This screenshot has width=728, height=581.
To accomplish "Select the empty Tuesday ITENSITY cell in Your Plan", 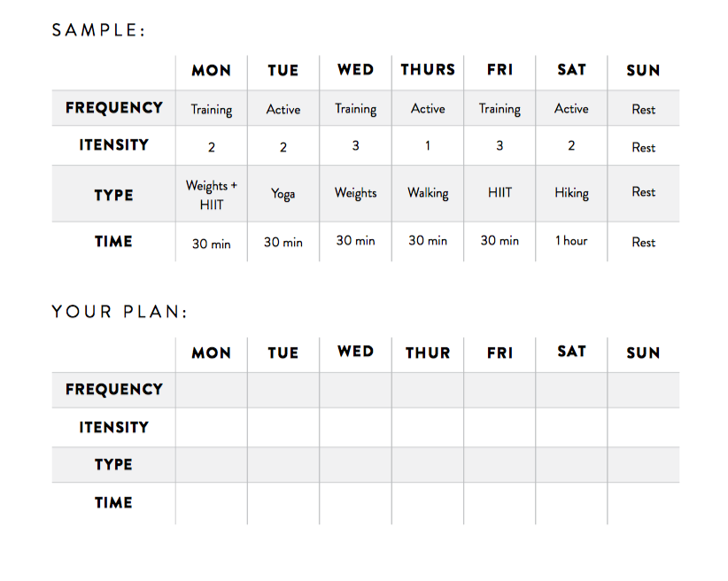I will point(283,427).
